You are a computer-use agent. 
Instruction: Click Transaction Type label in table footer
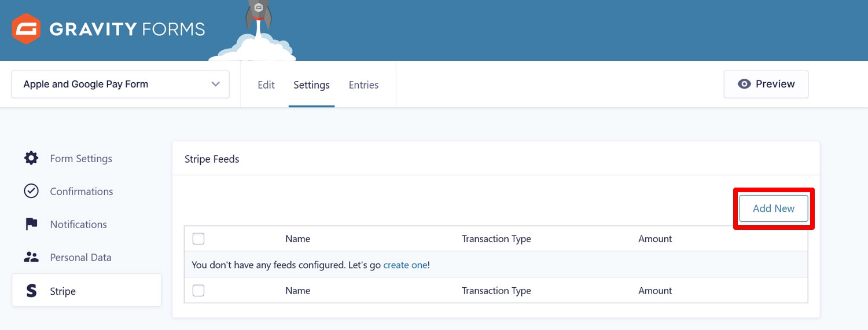[496, 291]
